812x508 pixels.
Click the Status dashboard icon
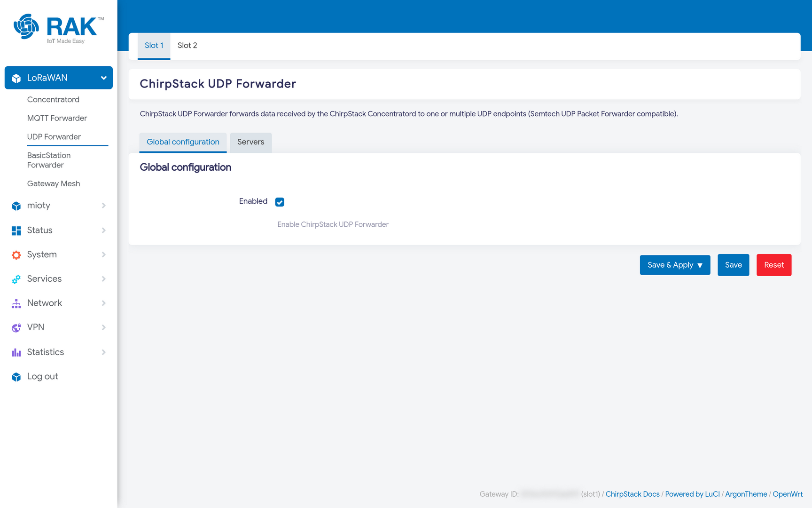tap(16, 230)
